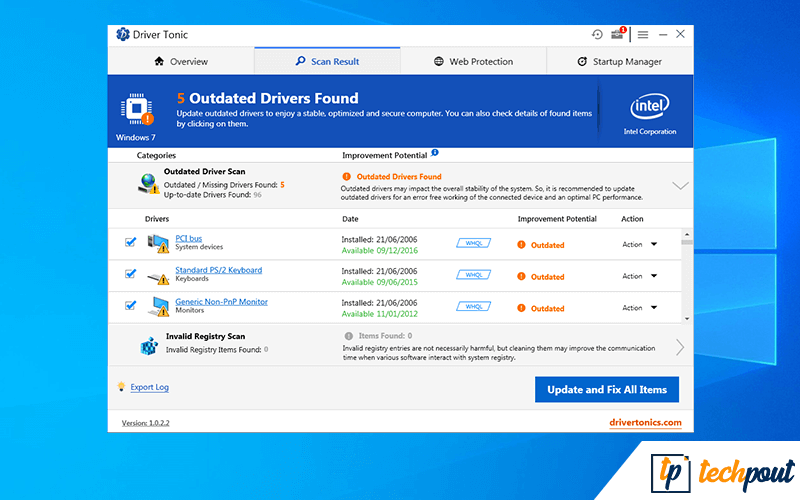Expand the Invalid Registry Scan section arrow
Screen dimensions: 800x500
680,347
